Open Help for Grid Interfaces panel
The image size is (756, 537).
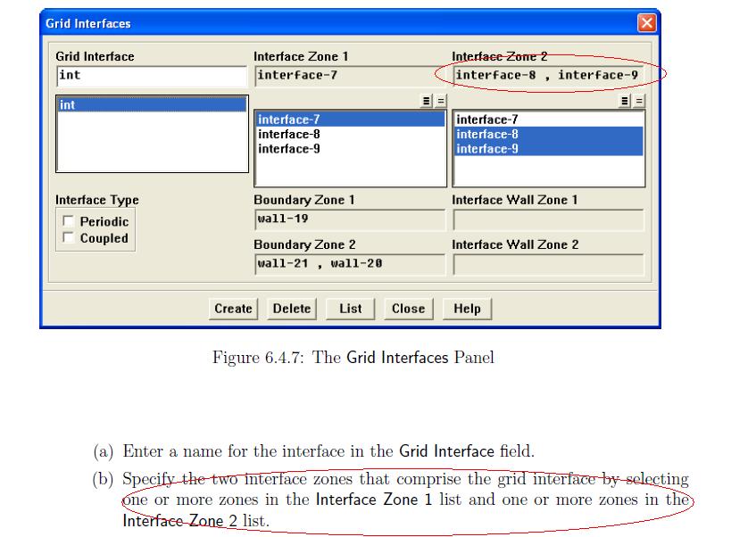click(x=467, y=309)
